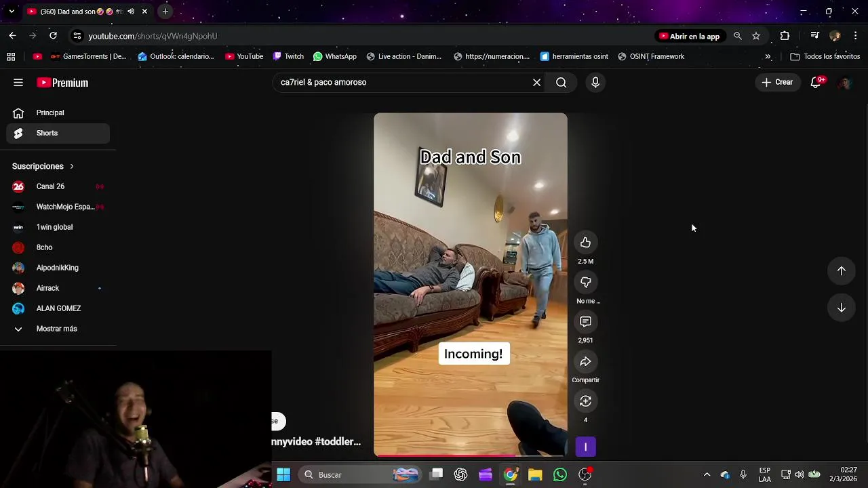
Task: Open WatchMojo Español subscription
Action: point(58,207)
